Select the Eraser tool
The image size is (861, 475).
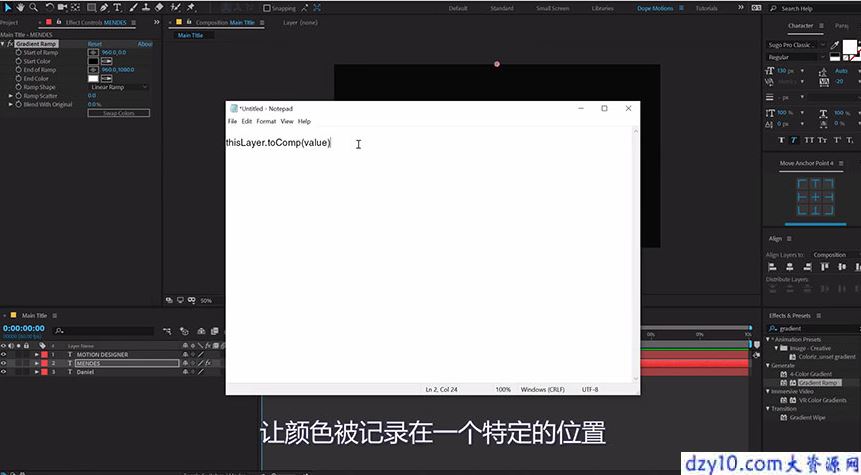[159, 8]
